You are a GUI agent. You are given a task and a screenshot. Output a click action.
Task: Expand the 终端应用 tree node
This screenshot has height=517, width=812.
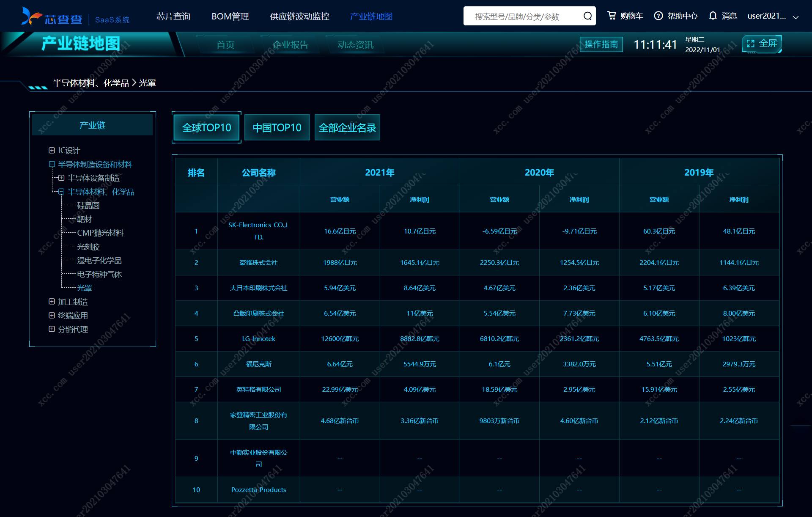(x=52, y=315)
